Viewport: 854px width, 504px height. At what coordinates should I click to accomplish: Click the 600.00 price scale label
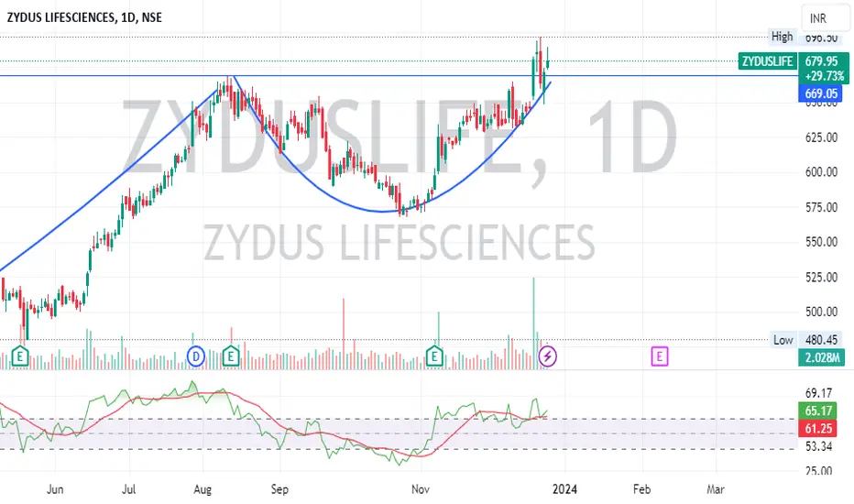(x=821, y=172)
